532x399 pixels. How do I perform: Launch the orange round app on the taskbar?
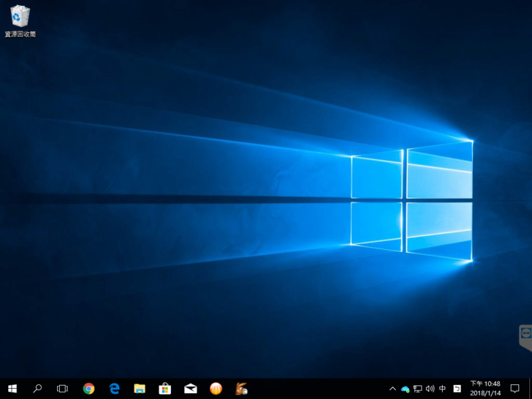[216, 389]
